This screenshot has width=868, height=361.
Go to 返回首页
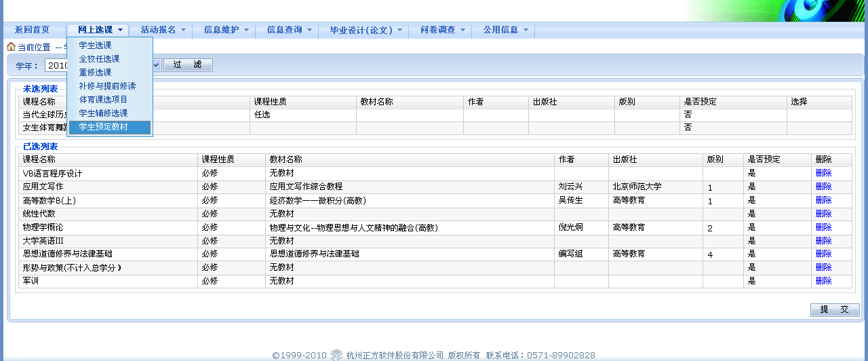(x=33, y=30)
